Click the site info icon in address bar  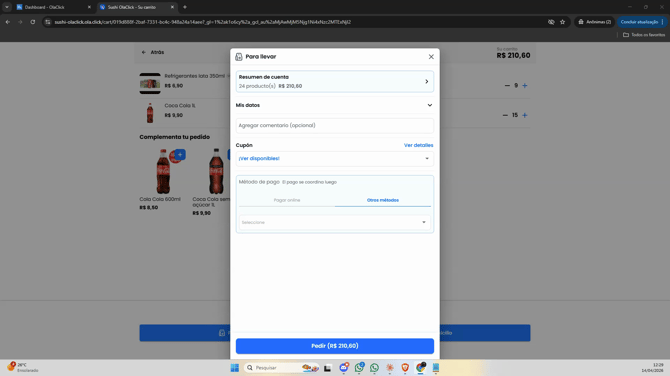pyautogui.click(x=48, y=22)
